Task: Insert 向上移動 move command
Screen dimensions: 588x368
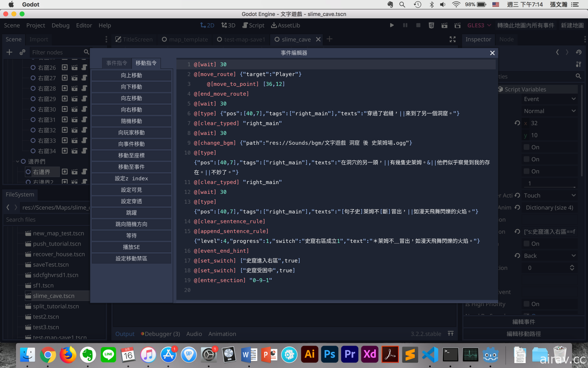Action: click(x=131, y=75)
